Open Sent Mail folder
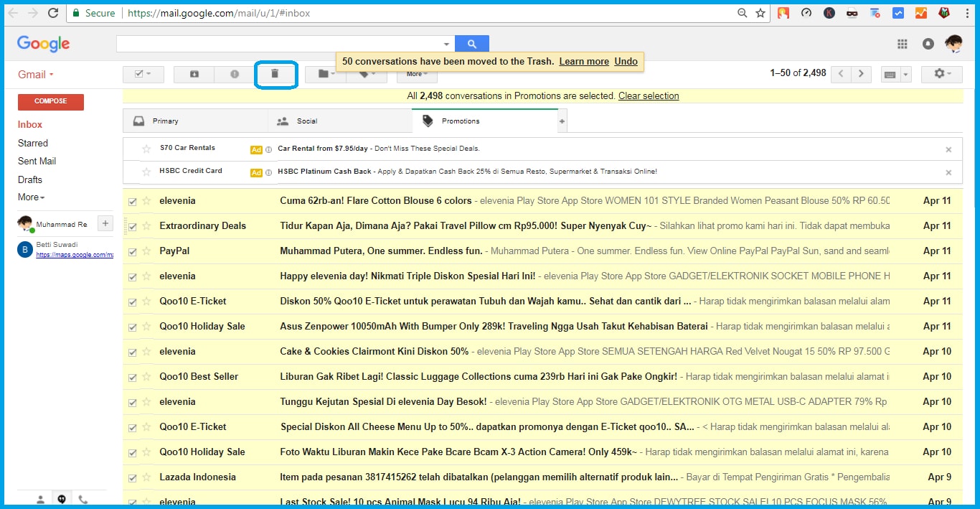The width and height of the screenshot is (980, 509). point(37,161)
